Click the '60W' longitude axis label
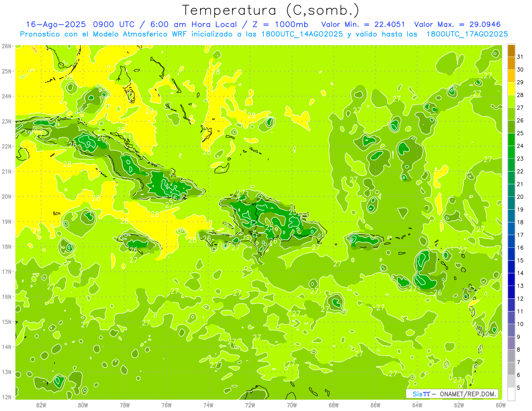 click(x=501, y=405)
